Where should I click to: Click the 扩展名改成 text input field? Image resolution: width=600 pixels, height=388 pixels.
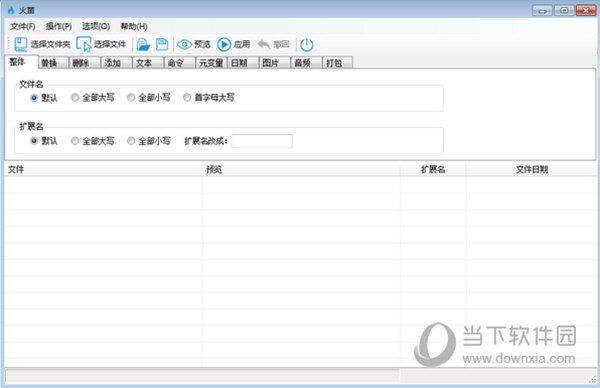pos(262,141)
